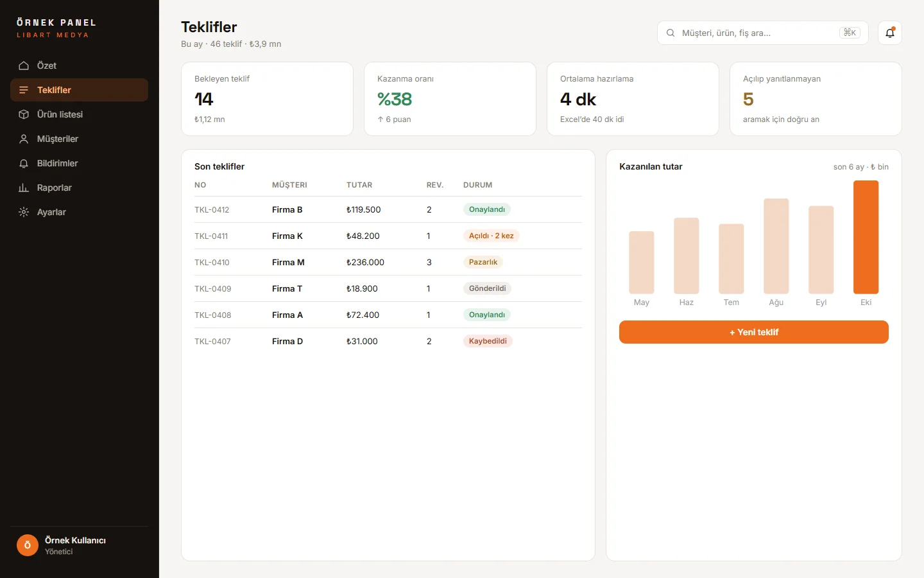
Task: Click the Ürün listesi box icon
Action: pos(24,114)
